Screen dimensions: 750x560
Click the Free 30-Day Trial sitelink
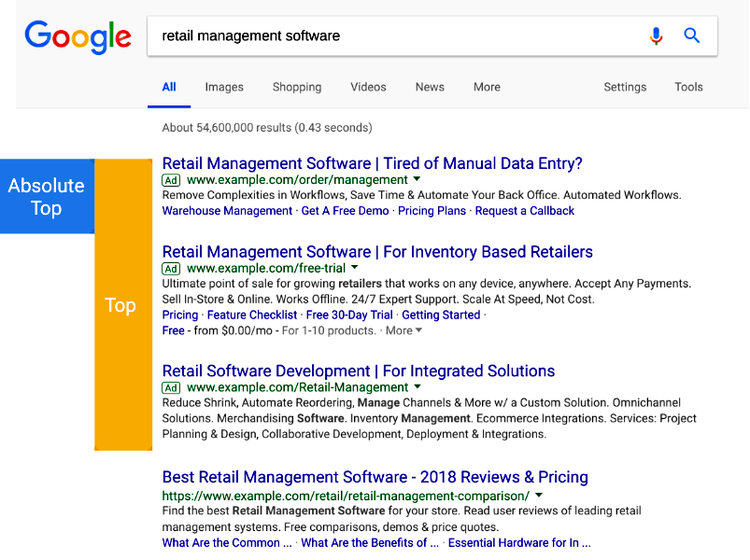350,315
